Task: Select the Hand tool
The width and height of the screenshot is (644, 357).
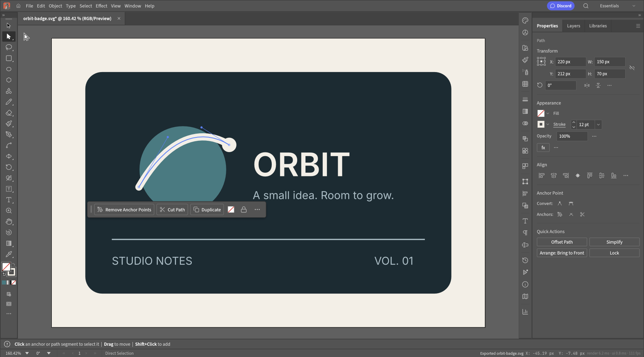Action: (x=9, y=221)
